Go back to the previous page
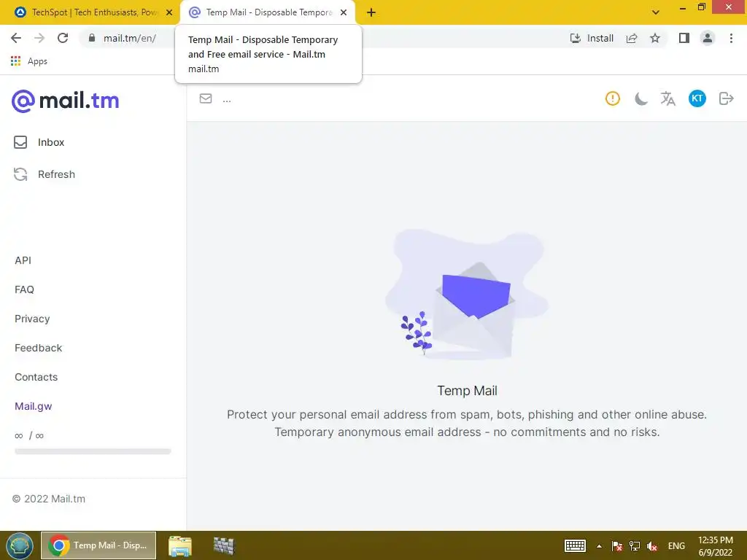This screenshot has height=560, width=747. point(16,38)
